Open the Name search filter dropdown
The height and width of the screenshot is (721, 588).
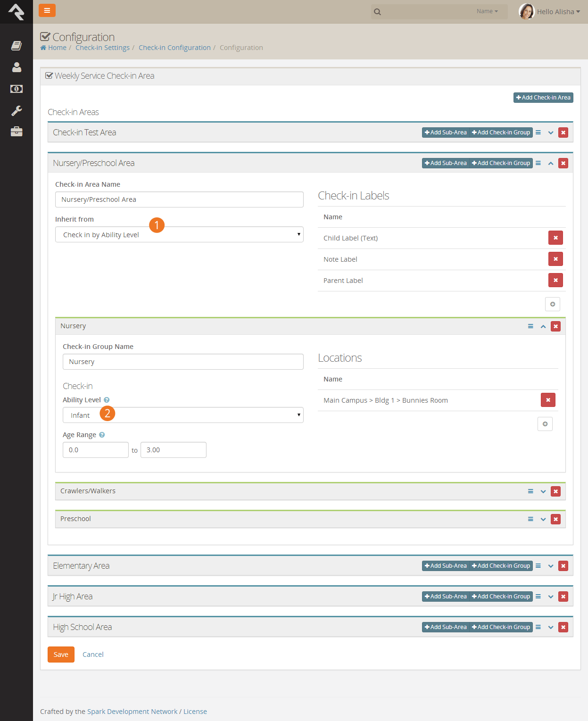pyautogui.click(x=487, y=11)
